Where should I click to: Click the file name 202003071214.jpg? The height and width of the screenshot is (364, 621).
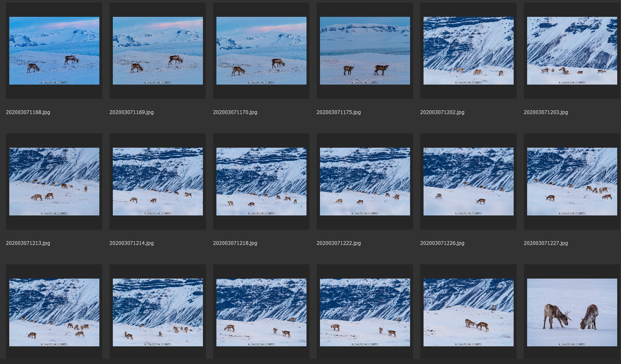click(x=131, y=243)
